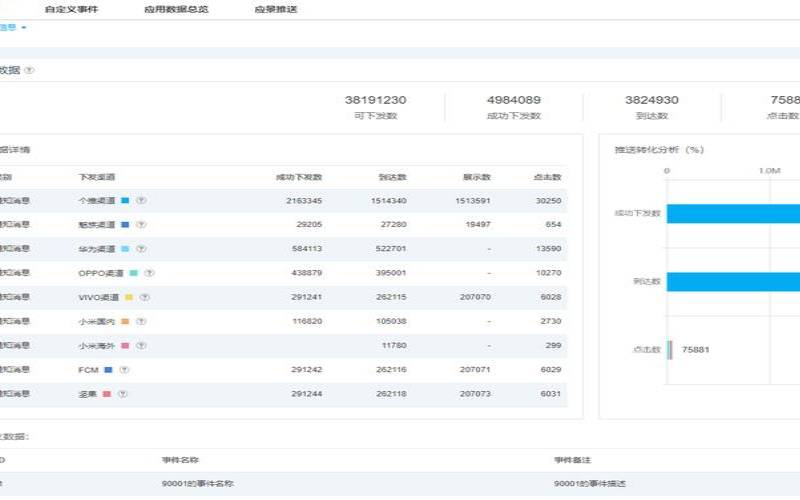
Task: Show help info for 华为渠道
Action: (141, 248)
